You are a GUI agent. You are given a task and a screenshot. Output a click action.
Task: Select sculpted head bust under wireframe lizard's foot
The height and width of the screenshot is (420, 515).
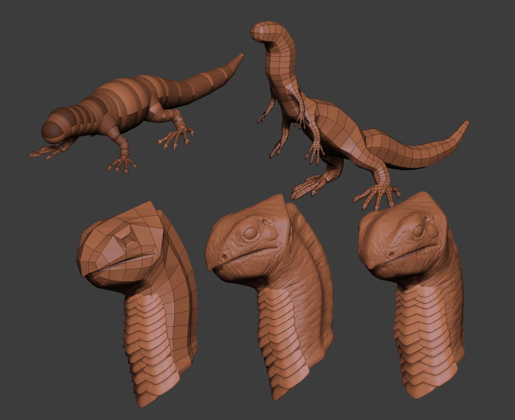click(x=411, y=295)
